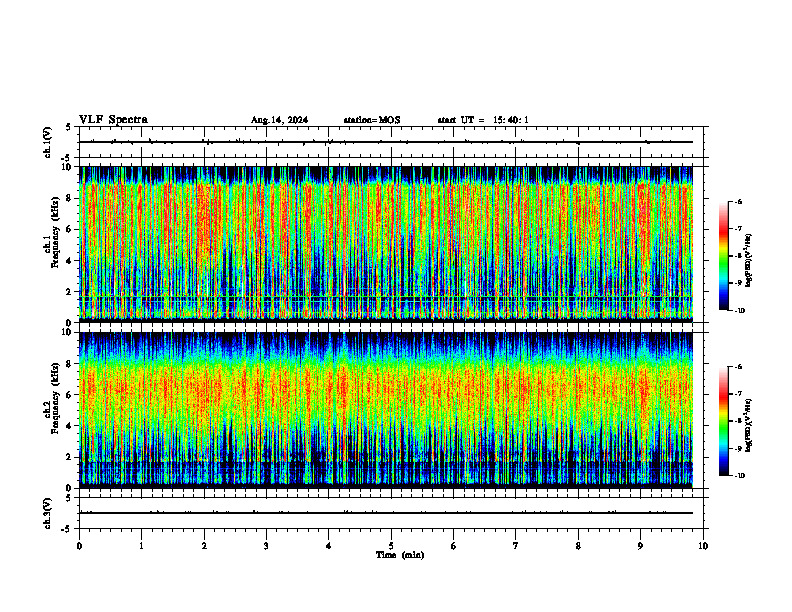Select the "start UT = 15:40: 1" text
The height and width of the screenshot is (612, 792).
[x=483, y=120]
